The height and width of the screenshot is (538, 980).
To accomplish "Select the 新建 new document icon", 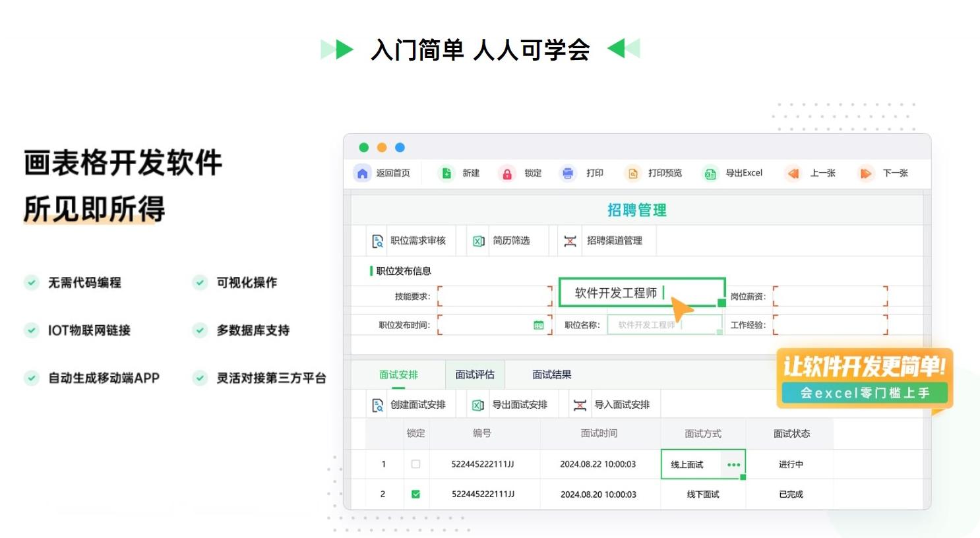I will point(445,173).
